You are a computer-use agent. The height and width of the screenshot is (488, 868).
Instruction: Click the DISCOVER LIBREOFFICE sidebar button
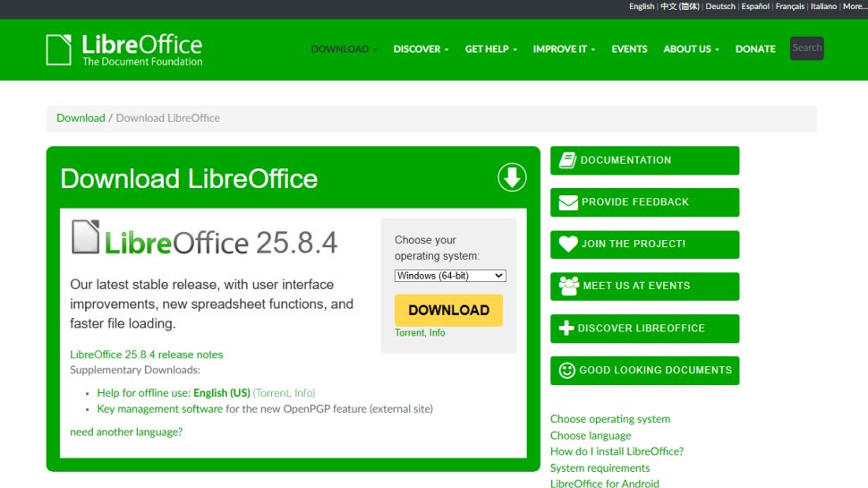point(644,329)
